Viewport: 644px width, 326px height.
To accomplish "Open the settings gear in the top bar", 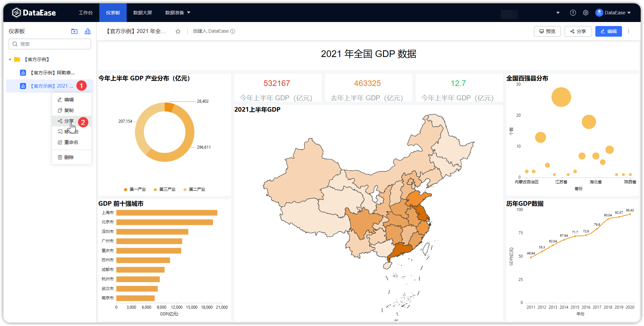I will coord(586,12).
